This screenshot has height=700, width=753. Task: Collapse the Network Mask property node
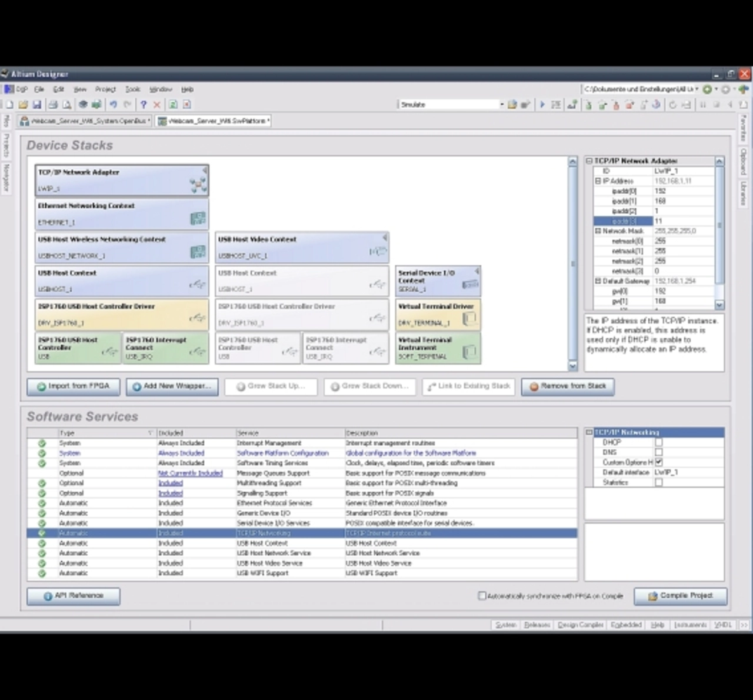pyautogui.click(x=598, y=231)
